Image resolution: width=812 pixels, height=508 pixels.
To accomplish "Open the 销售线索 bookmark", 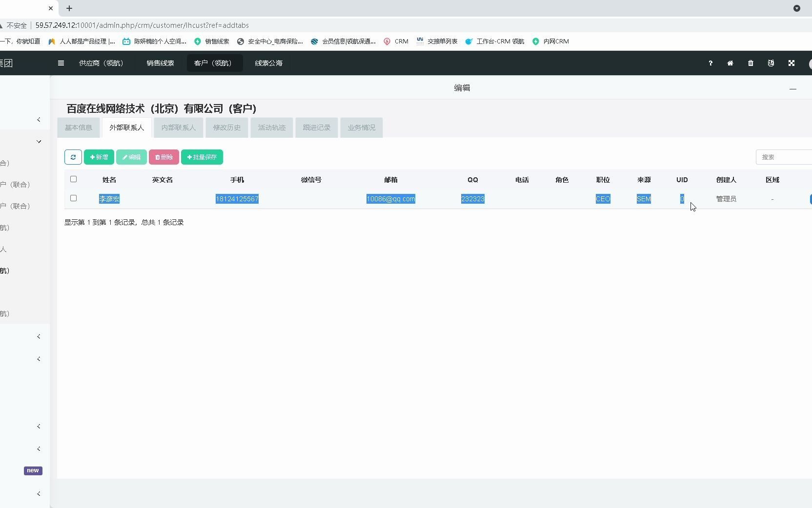I will coord(212,42).
